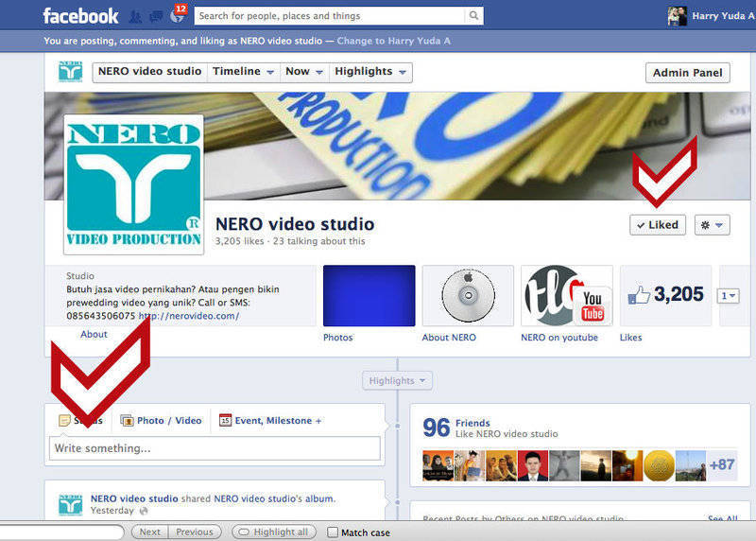This screenshot has height=541, width=756.
Task: Toggle the Highlight all button
Action: [274, 532]
